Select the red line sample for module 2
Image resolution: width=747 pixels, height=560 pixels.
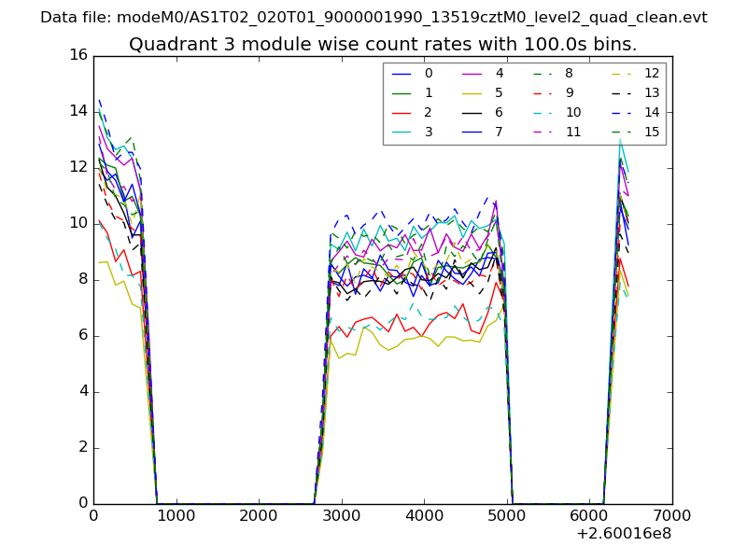[x=402, y=113]
